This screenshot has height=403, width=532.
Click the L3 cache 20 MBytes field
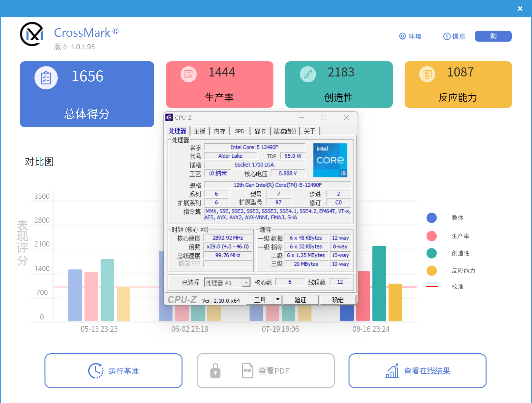tap(306, 264)
